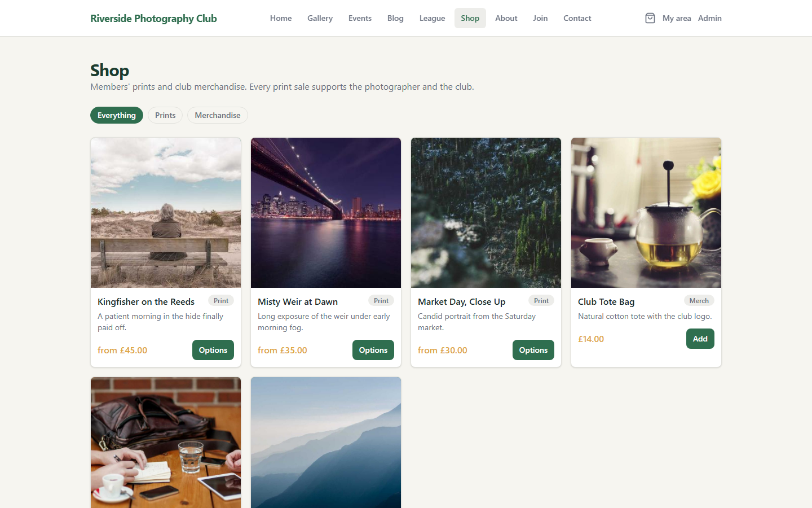The image size is (812, 508).
Task: Click the 'Natural cotton tote' description
Action: (x=645, y=316)
